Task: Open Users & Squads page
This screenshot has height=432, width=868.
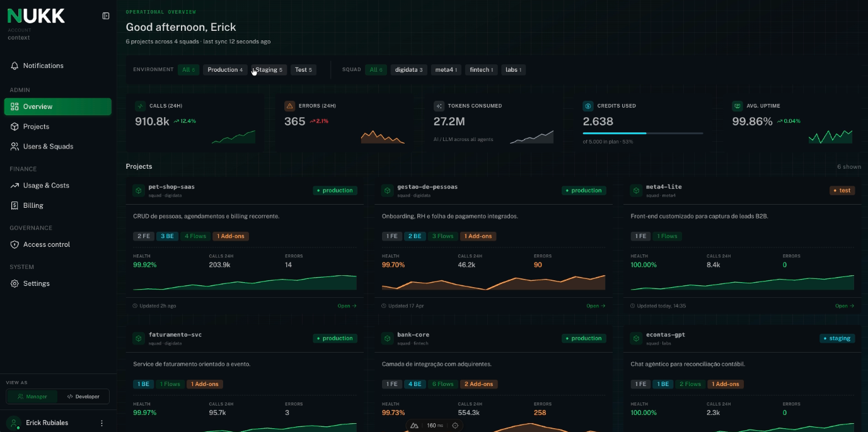Action: point(58,146)
